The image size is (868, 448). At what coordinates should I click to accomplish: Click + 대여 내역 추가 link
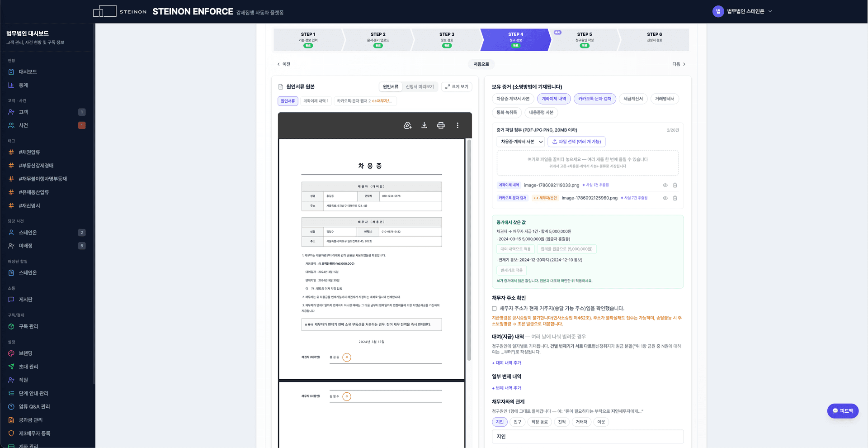click(506, 363)
